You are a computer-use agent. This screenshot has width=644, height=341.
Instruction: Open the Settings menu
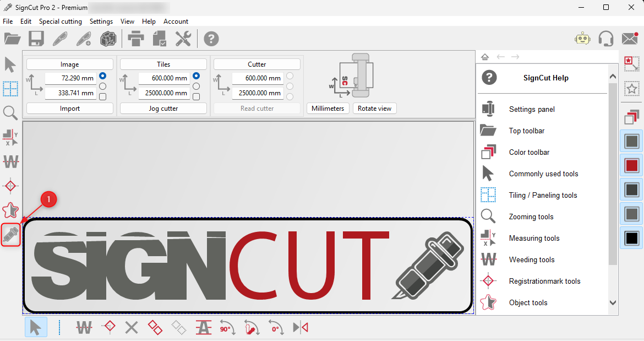[x=101, y=21]
